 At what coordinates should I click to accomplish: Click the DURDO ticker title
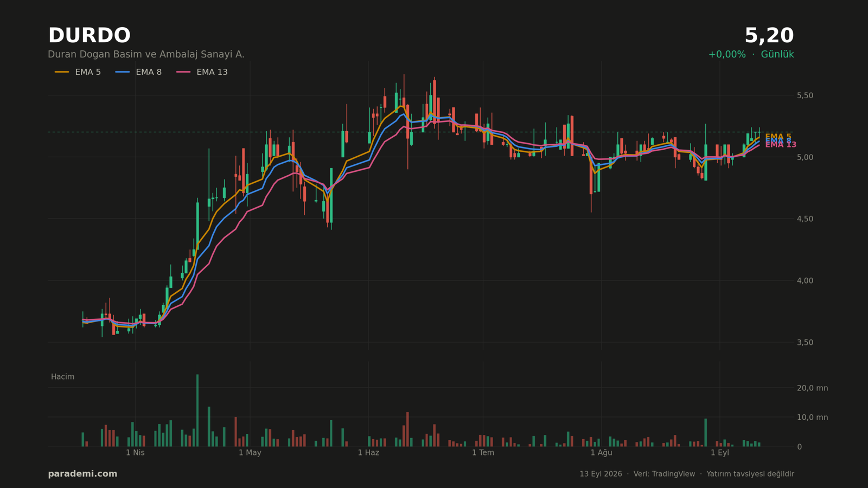point(89,36)
